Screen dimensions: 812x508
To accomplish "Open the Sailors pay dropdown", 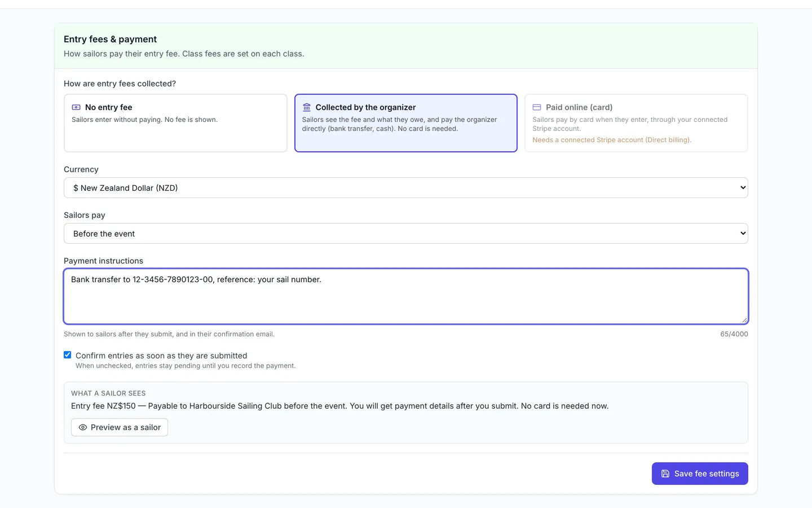I will 406,234.
